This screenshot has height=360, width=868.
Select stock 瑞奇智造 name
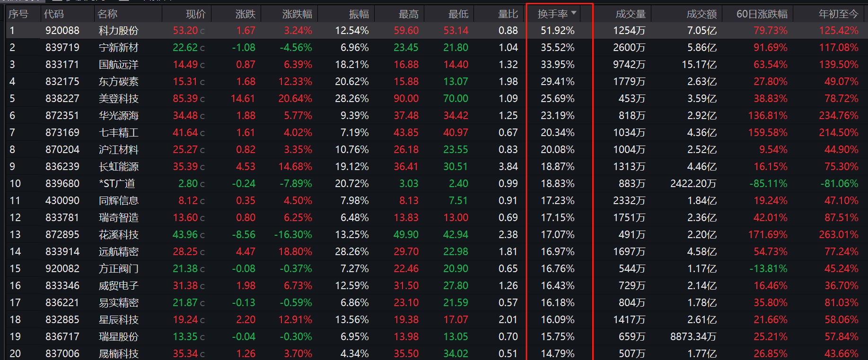coord(119,218)
